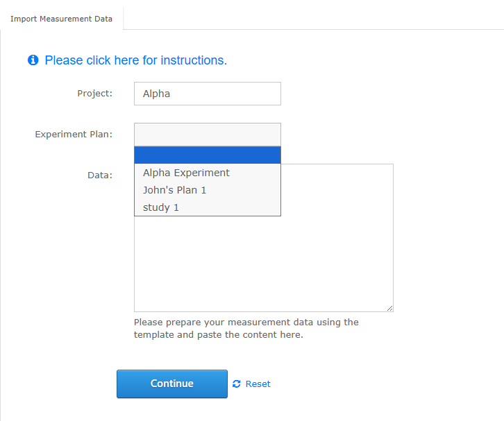Switch to Import Measurement Data tab
The width and height of the screenshot is (504, 421).
coord(61,19)
